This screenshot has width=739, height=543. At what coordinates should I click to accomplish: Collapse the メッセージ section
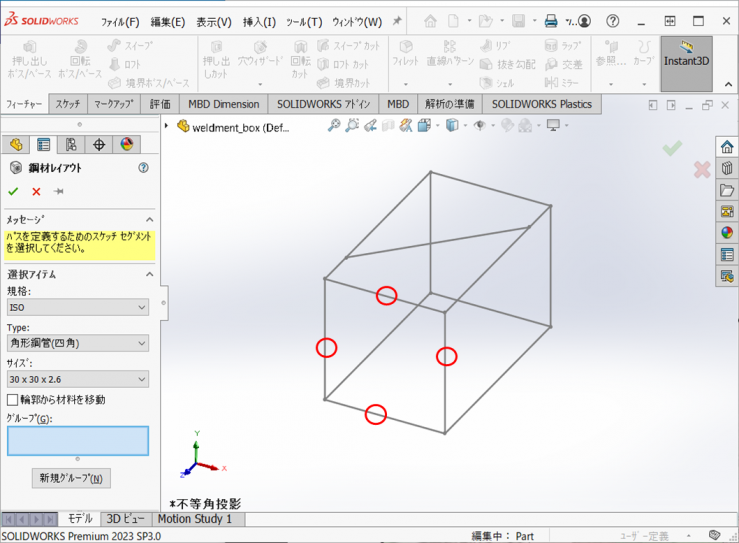coord(149,219)
